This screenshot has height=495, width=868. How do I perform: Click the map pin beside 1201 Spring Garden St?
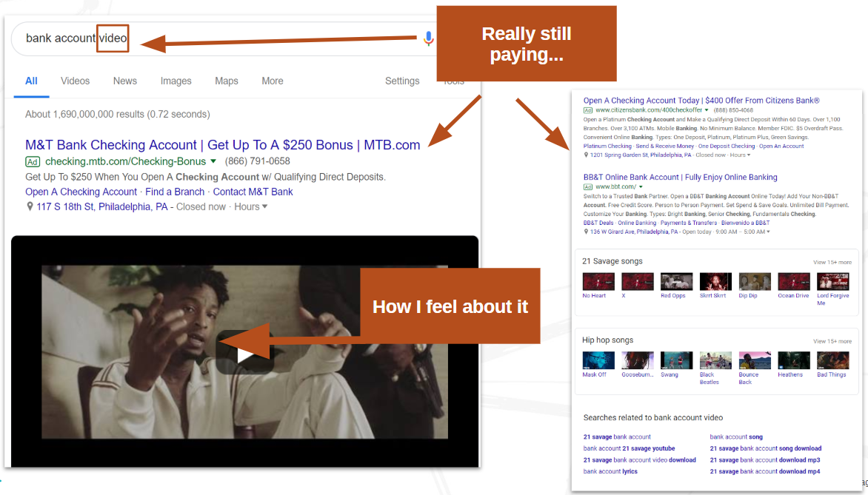click(586, 155)
